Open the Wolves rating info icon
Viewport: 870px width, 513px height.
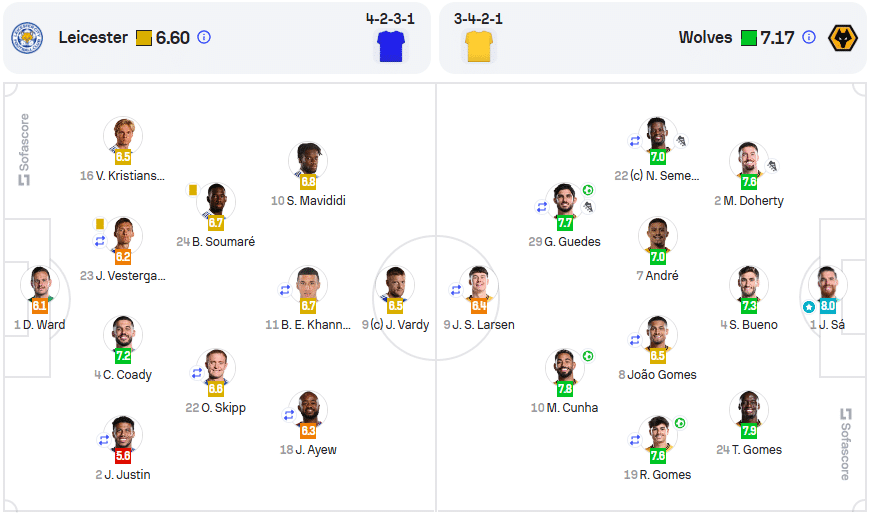(809, 38)
